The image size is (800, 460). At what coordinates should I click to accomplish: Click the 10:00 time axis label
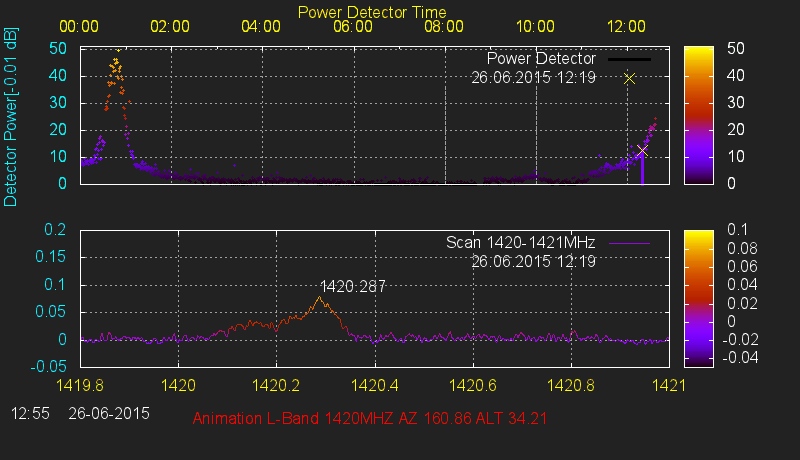[535, 27]
